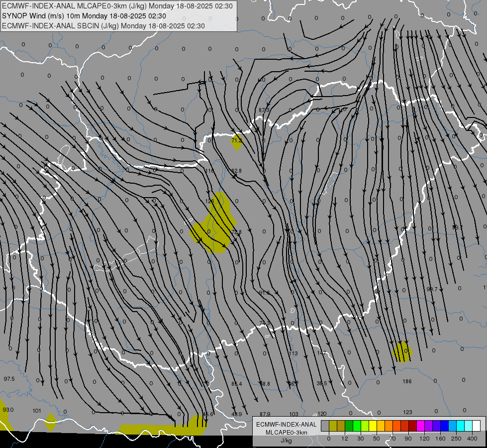The image size is (487, 448).
Task: Click the map value '71.2' on the olive diamond
Action: coord(237,140)
